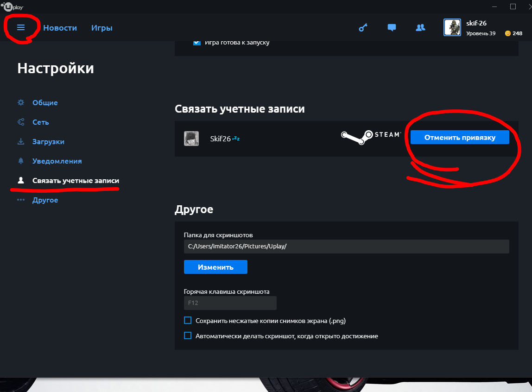
Task: Click the three dots icon beside Другое
Action: pos(21,200)
